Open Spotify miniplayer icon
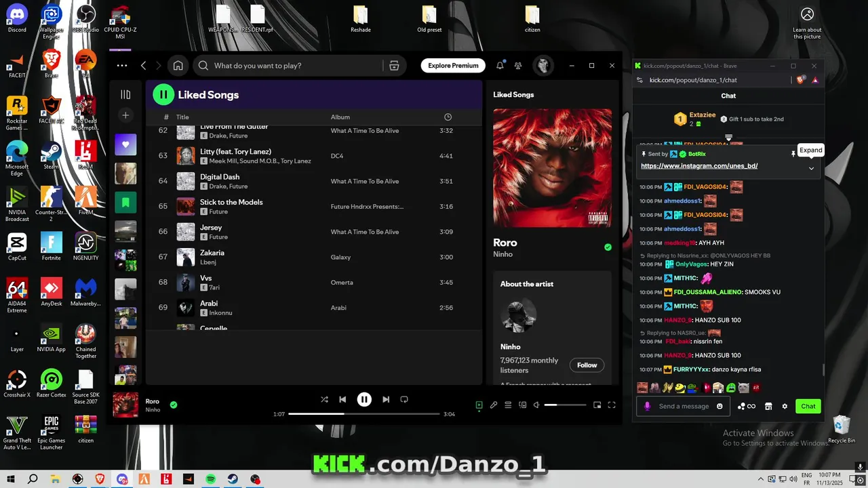 [597, 405]
